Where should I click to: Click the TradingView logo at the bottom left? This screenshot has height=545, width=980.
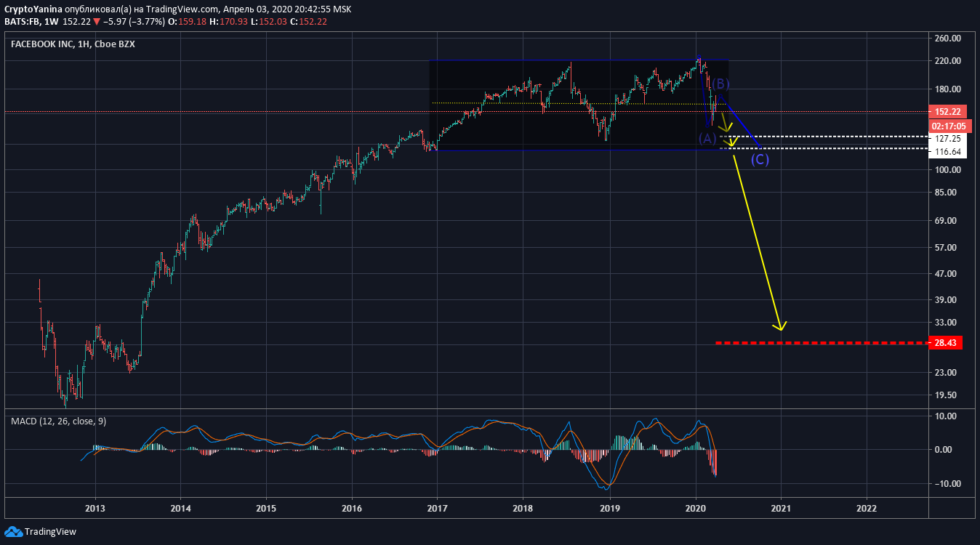tap(41, 532)
